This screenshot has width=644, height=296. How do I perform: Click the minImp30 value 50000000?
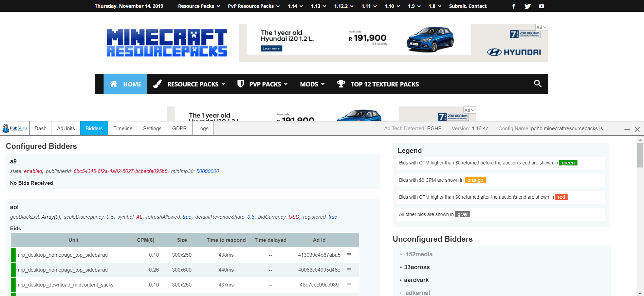(208, 171)
